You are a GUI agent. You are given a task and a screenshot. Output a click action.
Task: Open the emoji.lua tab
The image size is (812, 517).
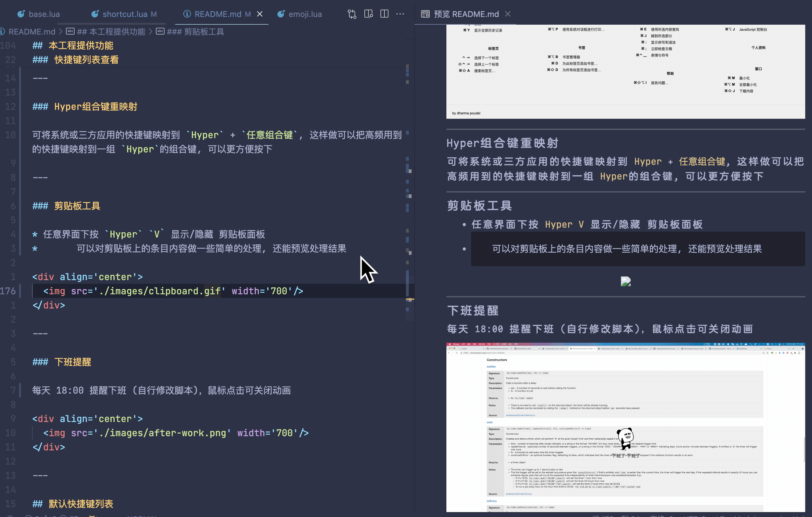coord(305,14)
